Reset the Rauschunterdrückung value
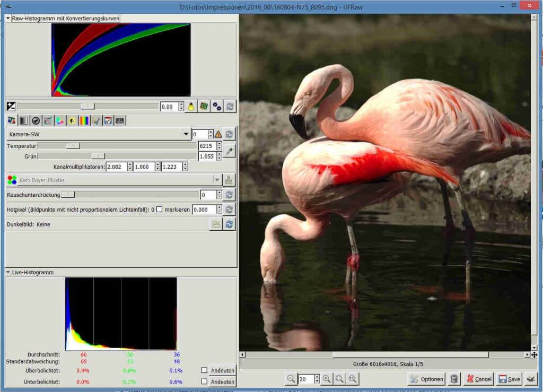The height and width of the screenshot is (392, 543). pos(229,195)
